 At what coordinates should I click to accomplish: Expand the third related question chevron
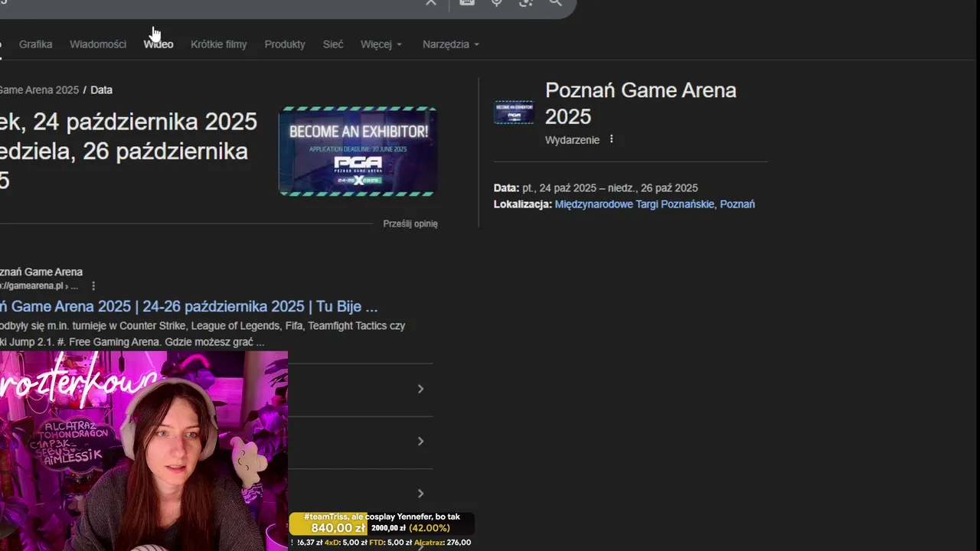click(420, 493)
